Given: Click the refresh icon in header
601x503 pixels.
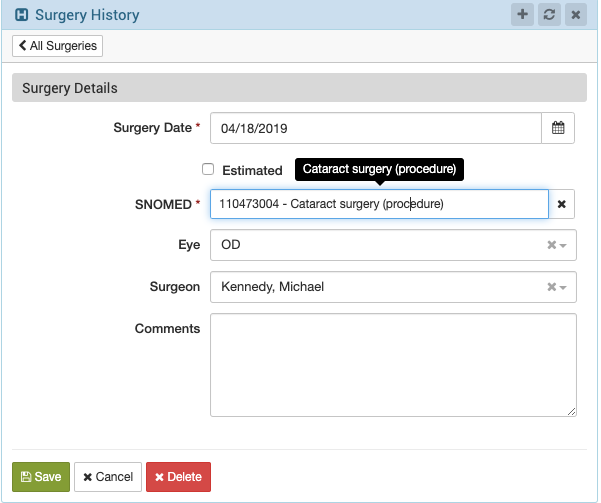Looking at the screenshot, I should pos(549,15).
